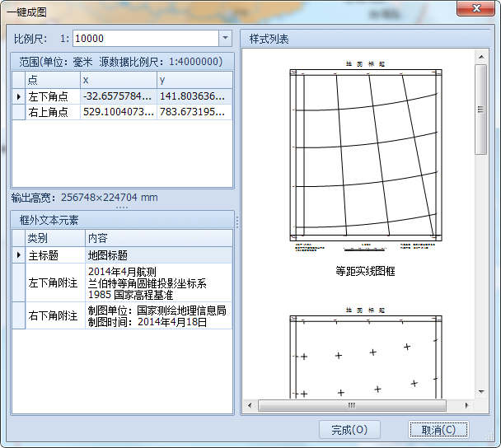Edit the 右下角附注 content cell
501x448 pixels.
point(158,316)
